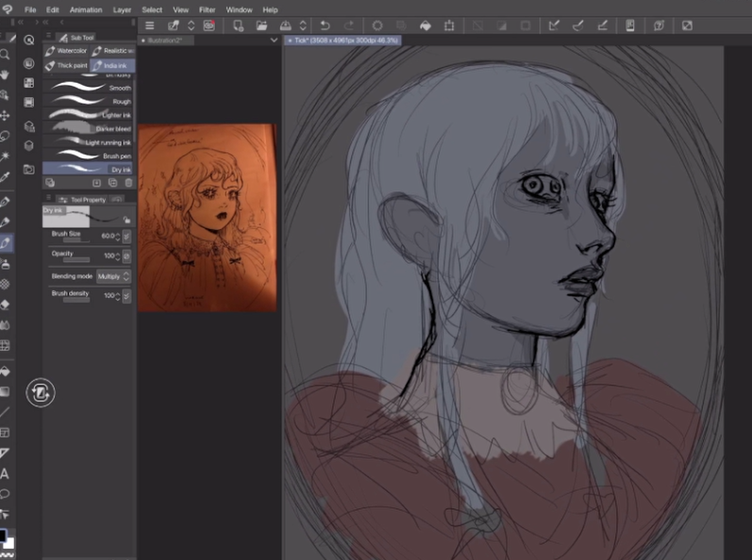
Task: Click the circular rotate-device button
Action: [41, 393]
